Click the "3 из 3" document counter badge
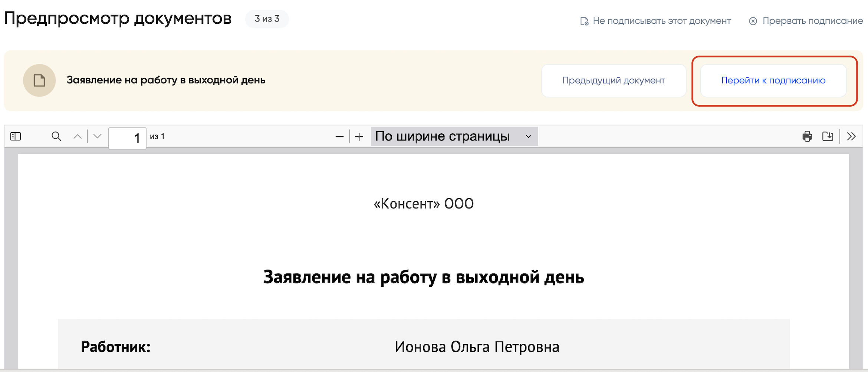The image size is (868, 372). coord(267,19)
